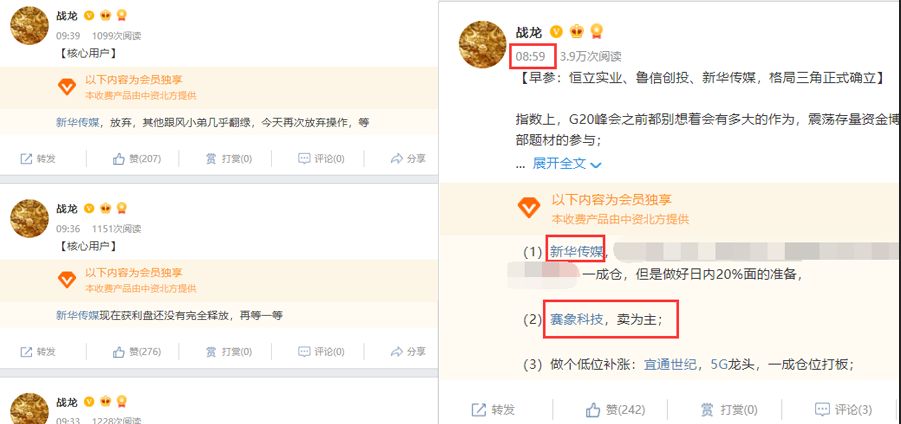Open the 赛象科技 stock link
Image resolution: width=901 pixels, height=424 pixels.
(x=576, y=319)
